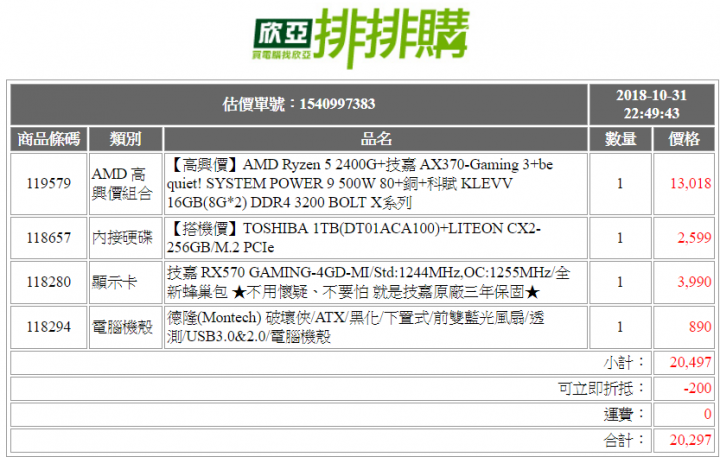Click category 顯示卡
This screenshot has width=720, height=457.
tap(114, 282)
